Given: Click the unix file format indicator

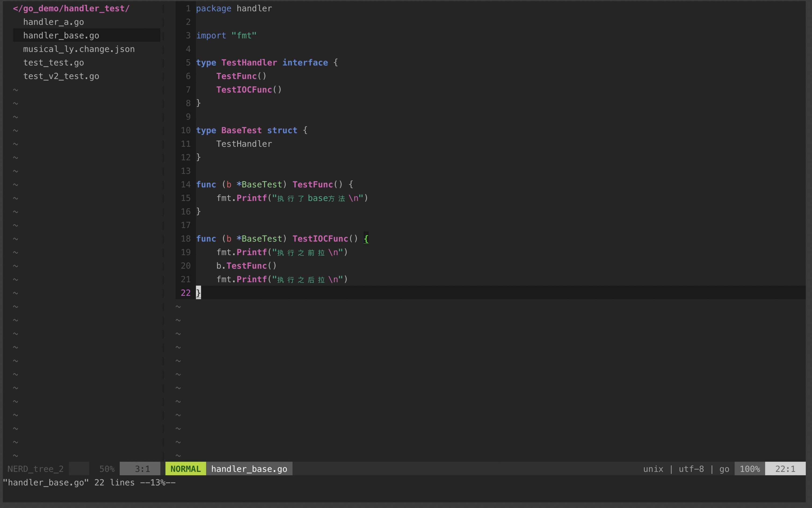Looking at the screenshot, I should tap(653, 469).
